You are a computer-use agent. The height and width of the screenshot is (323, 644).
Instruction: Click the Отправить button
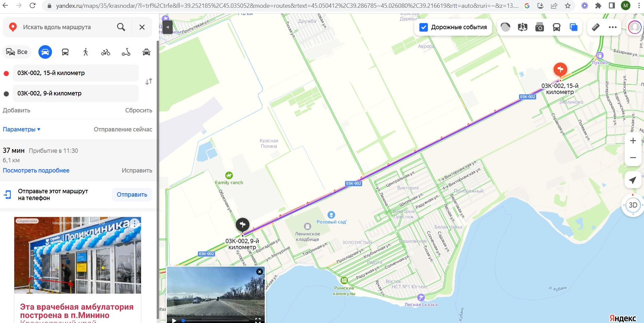tap(132, 195)
